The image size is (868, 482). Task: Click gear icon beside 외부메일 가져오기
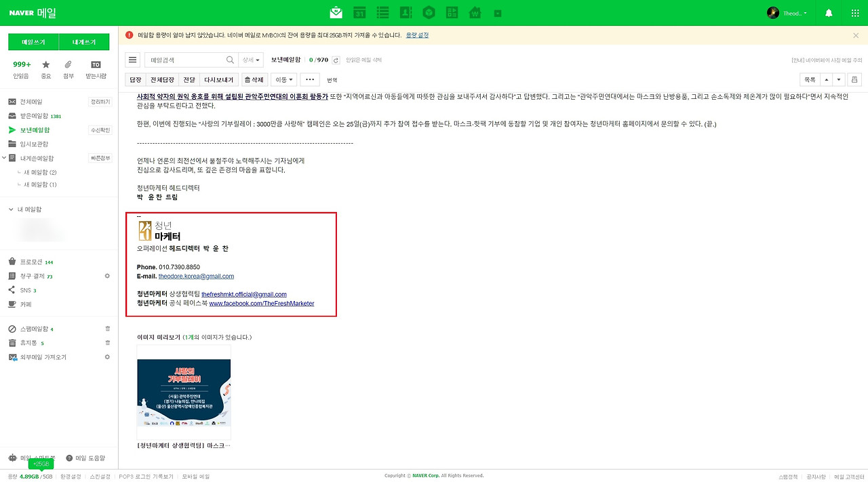pyautogui.click(x=106, y=357)
